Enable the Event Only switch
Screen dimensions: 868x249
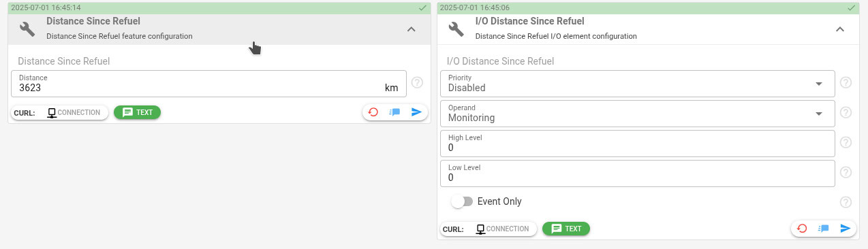(462, 202)
